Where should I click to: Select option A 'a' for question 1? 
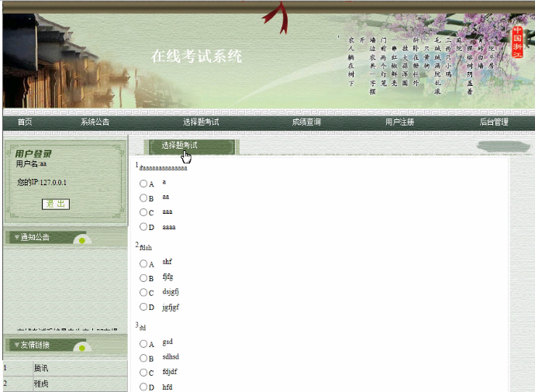[x=143, y=184]
